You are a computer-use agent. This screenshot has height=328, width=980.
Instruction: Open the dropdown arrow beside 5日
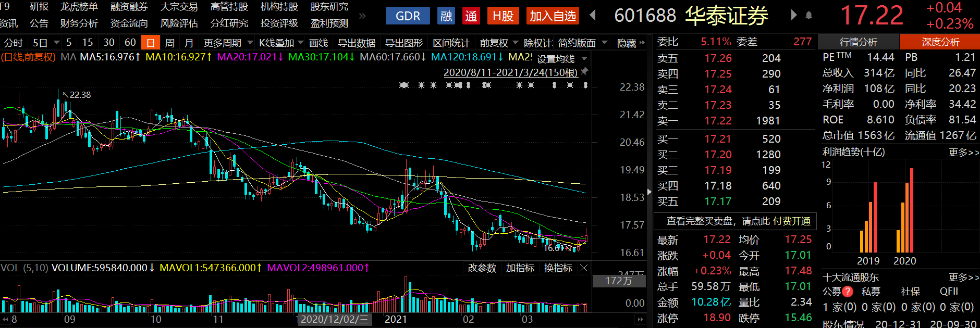click(x=56, y=43)
